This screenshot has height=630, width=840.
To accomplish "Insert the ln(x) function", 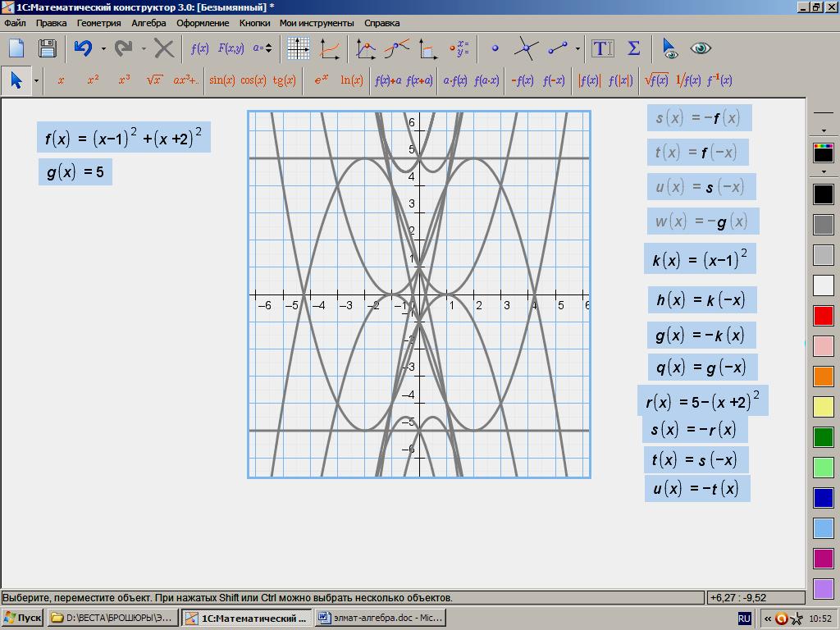I will click(x=351, y=80).
